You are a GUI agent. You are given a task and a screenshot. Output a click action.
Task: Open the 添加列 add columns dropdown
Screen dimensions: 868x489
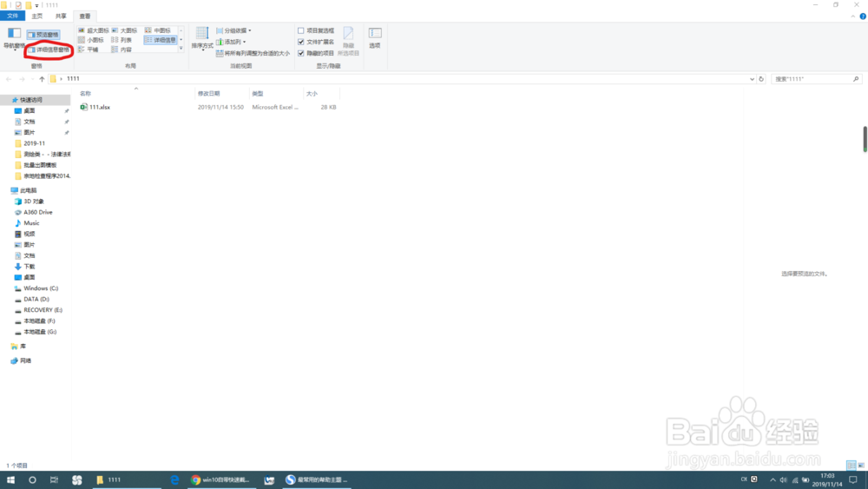(231, 42)
